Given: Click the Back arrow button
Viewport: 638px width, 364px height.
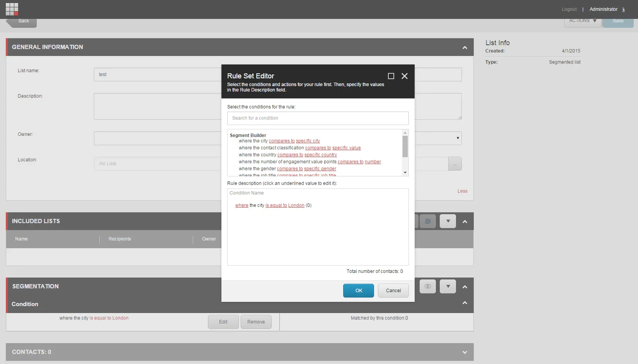Looking at the screenshot, I should (x=21, y=20).
